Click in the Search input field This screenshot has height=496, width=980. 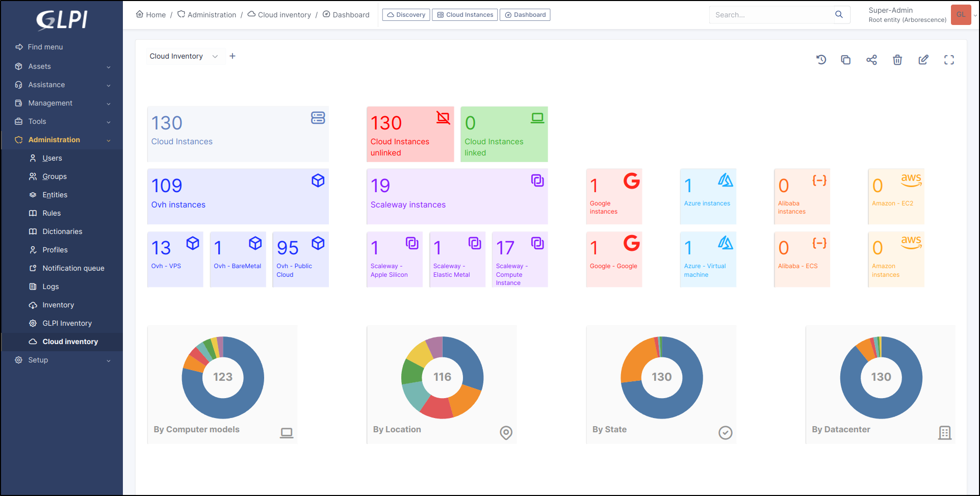(770, 15)
